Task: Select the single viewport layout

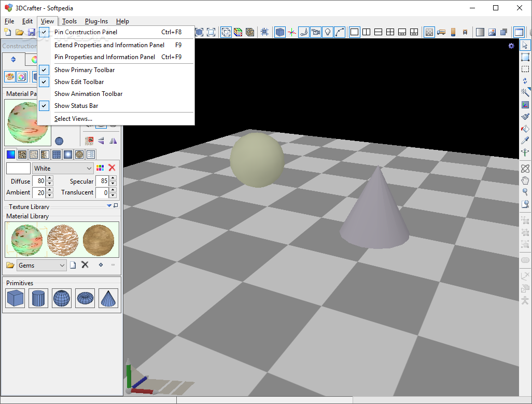Action: pyautogui.click(x=354, y=32)
